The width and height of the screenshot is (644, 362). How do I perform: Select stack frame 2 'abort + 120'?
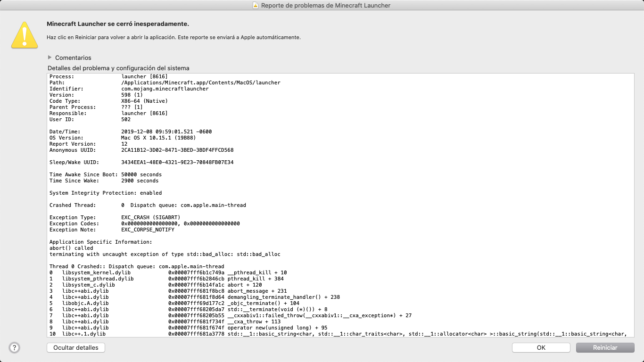click(156, 285)
